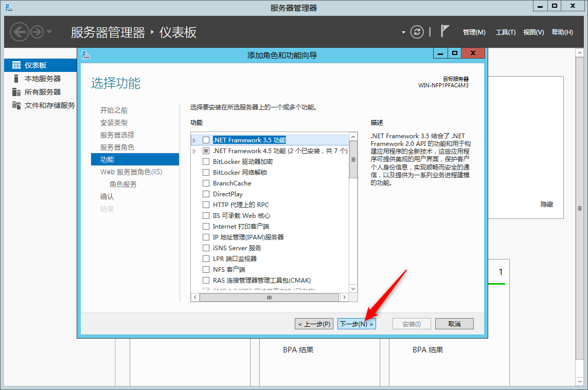Click the 文件和存储服务 icon in sidebar
The height and width of the screenshot is (390, 588).
[x=16, y=105]
